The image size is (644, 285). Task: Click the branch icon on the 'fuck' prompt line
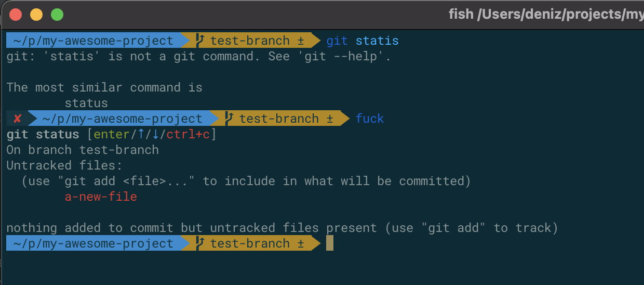pyautogui.click(x=229, y=119)
